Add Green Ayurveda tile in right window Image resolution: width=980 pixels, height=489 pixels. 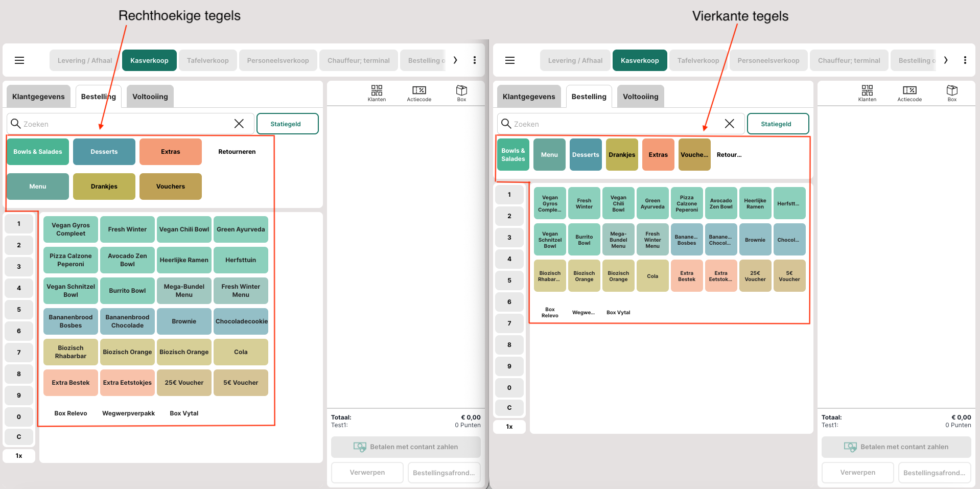pyautogui.click(x=652, y=203)
